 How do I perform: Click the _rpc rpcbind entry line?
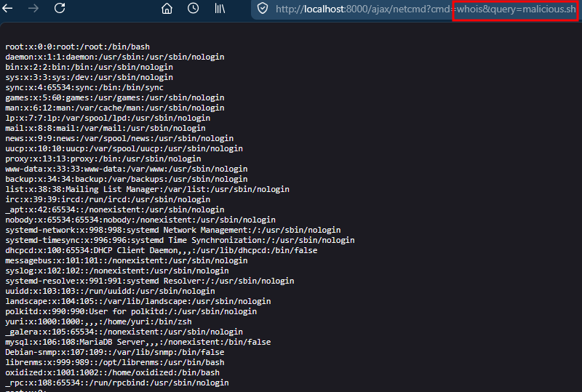point(116,383)
